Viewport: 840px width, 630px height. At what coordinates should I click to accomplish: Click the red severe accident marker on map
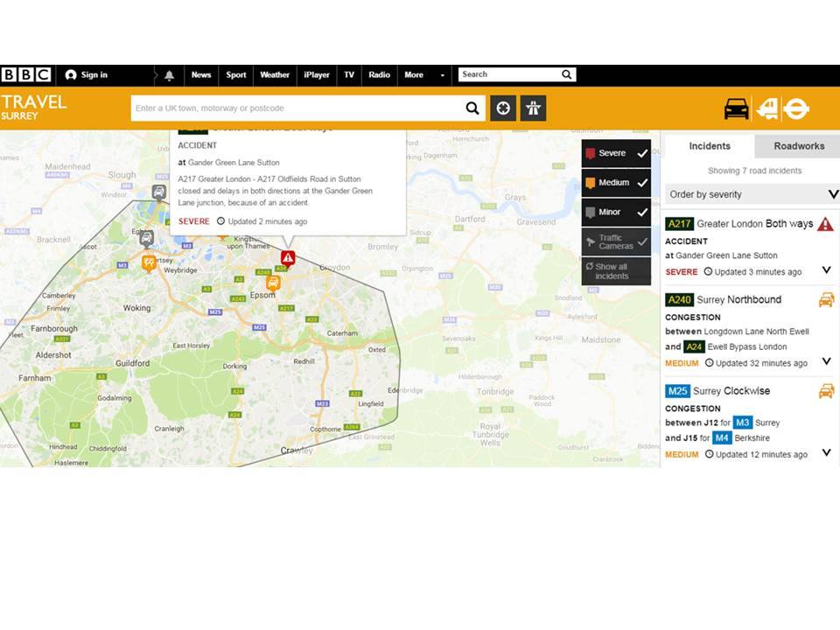click(288, 258)
